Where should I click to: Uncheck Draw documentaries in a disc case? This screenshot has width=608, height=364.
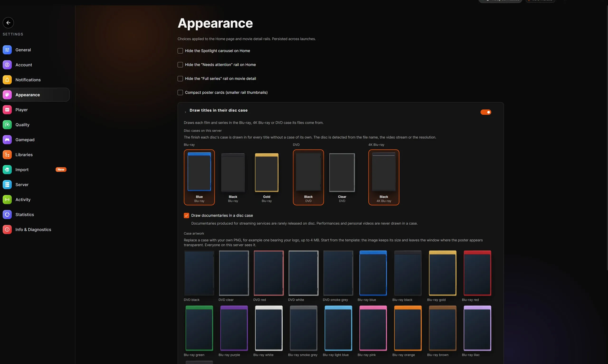[186, 216]
